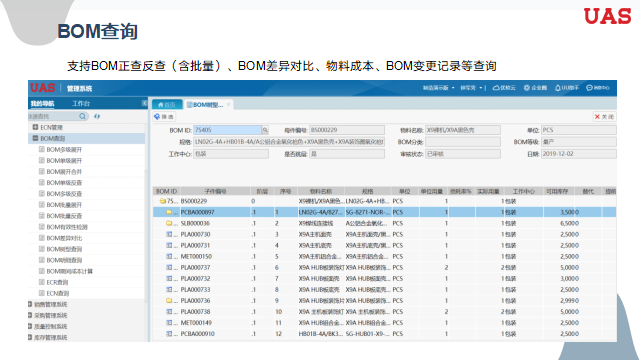
Task: Switch to 我的导航 tab
Action: click(x=42, y=103)
